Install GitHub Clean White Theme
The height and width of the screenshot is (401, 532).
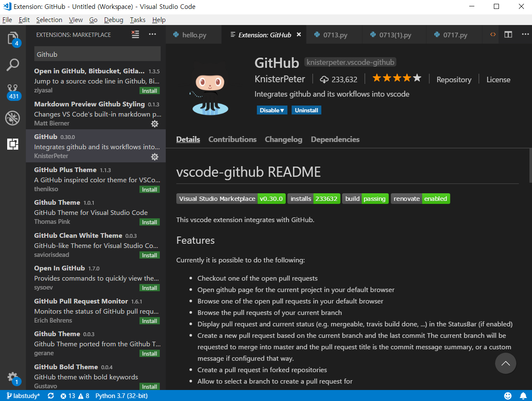click(x=150, y=255)
